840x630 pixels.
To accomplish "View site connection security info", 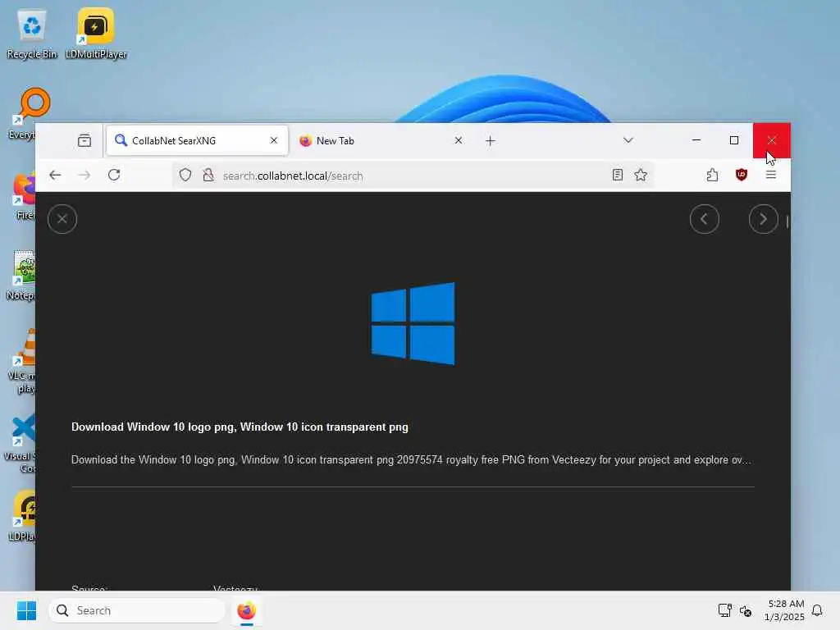I will click(x=208, y=176).
